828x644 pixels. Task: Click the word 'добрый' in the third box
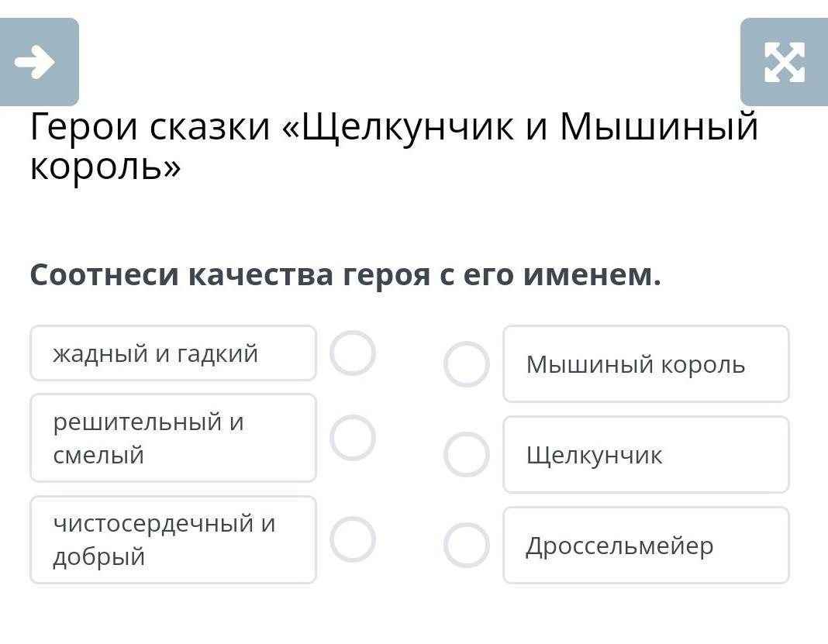98,556
